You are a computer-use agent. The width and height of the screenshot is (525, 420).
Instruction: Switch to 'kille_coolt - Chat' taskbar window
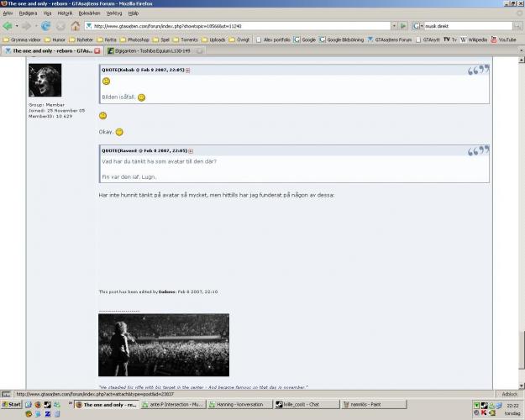pos(307,405)
